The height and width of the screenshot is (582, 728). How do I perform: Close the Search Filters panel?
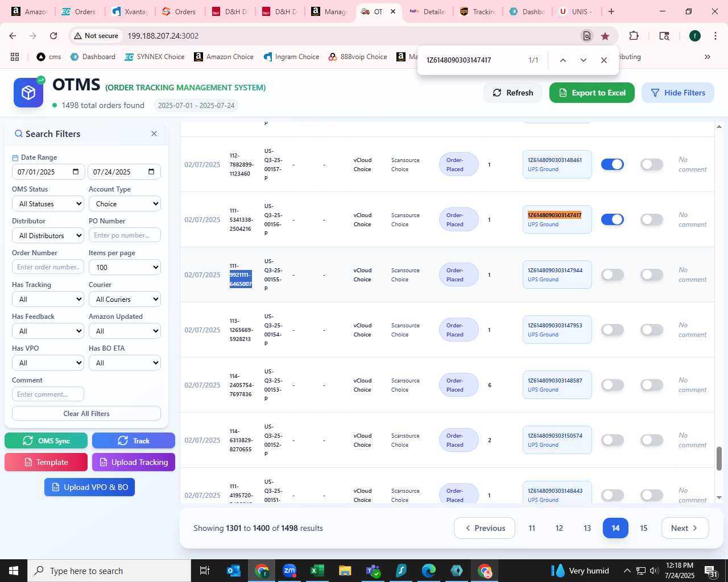[x=154, y=134]
